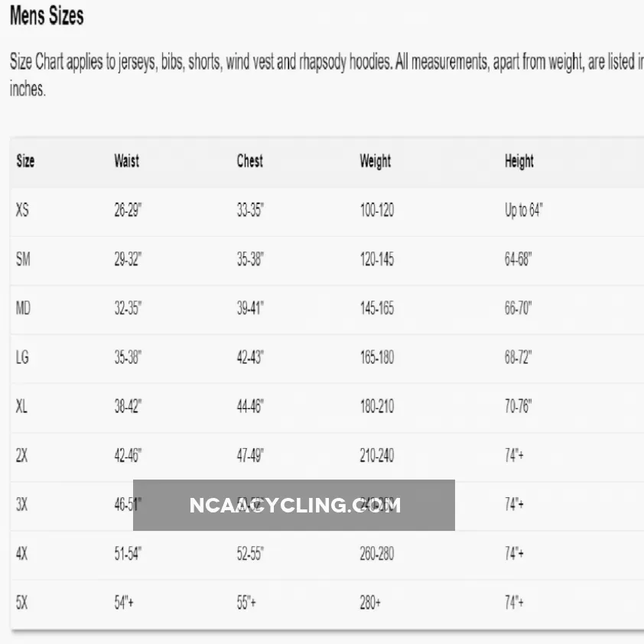Click the 4X size row label
644x644 pixels.
tap(21, 554)
